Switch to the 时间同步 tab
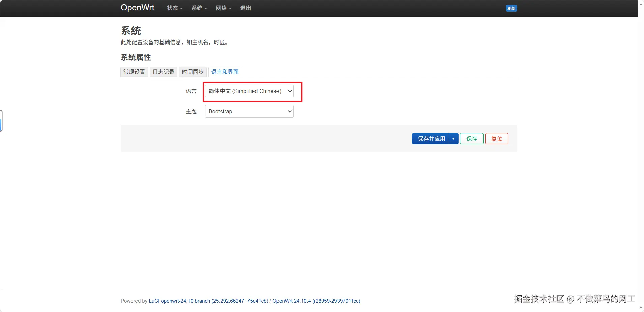 tap(193, 72)
